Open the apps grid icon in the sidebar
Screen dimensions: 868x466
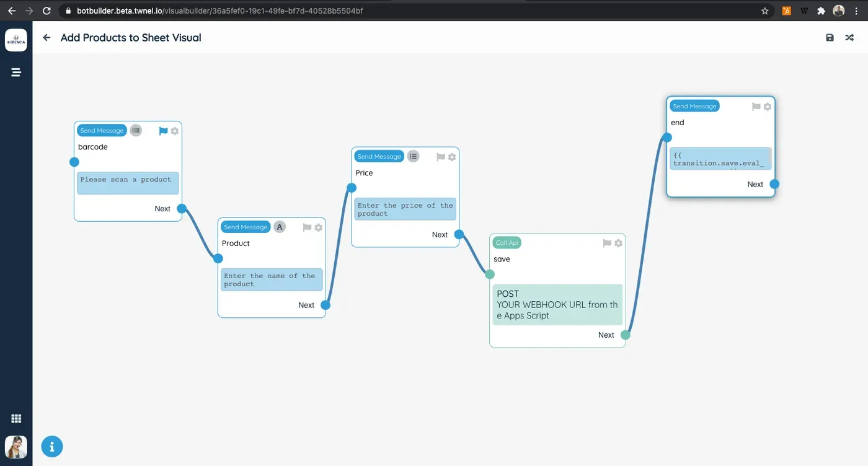point(16,419)
